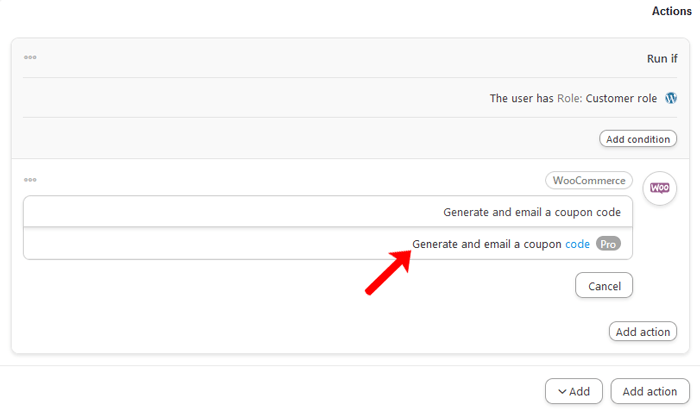Viewport: 700px width, 414px height.
Task: Select the first Generate and email coupon option
Action: tap(531, 212)
